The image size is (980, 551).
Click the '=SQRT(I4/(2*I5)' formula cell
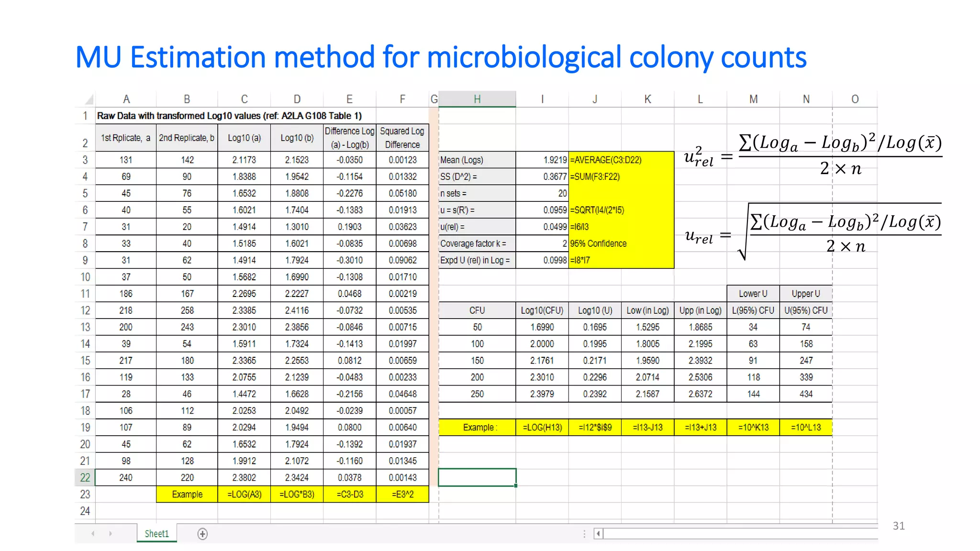pyautogui.click(x=621, y=210)
